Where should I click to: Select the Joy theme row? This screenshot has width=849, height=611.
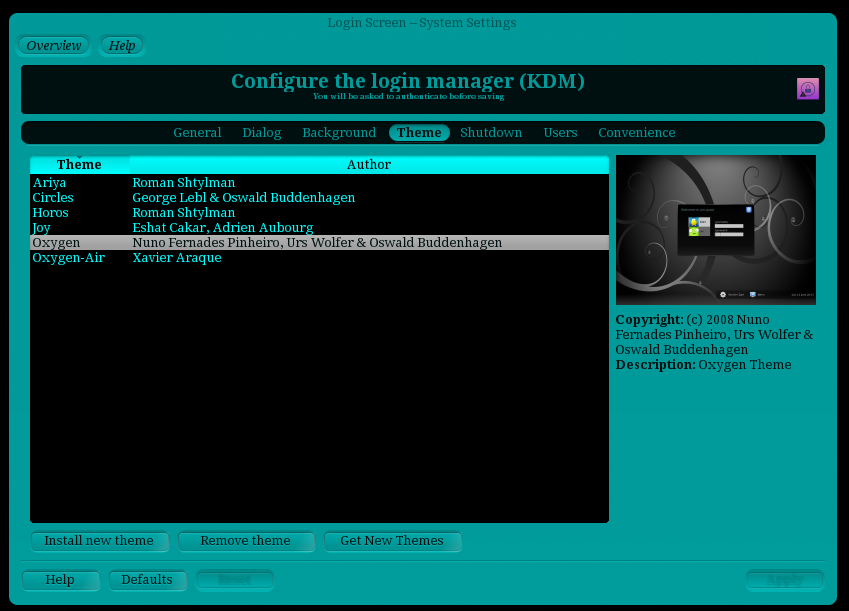click(x=319, y=228)
